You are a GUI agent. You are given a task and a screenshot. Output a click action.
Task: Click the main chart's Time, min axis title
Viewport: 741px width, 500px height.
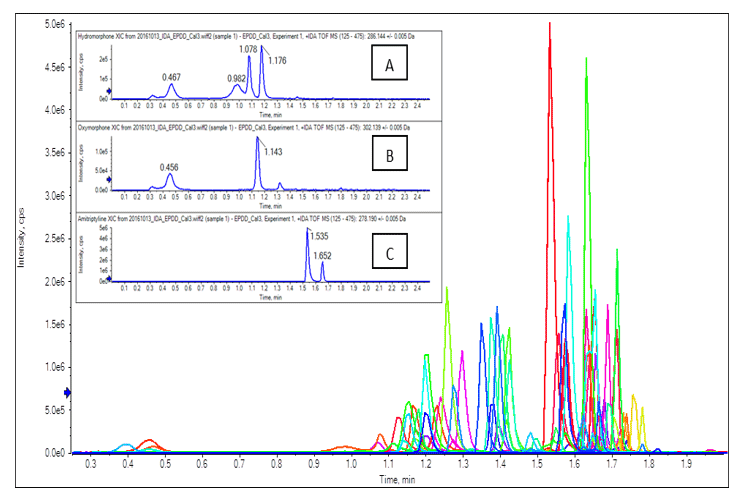point(398,481)
